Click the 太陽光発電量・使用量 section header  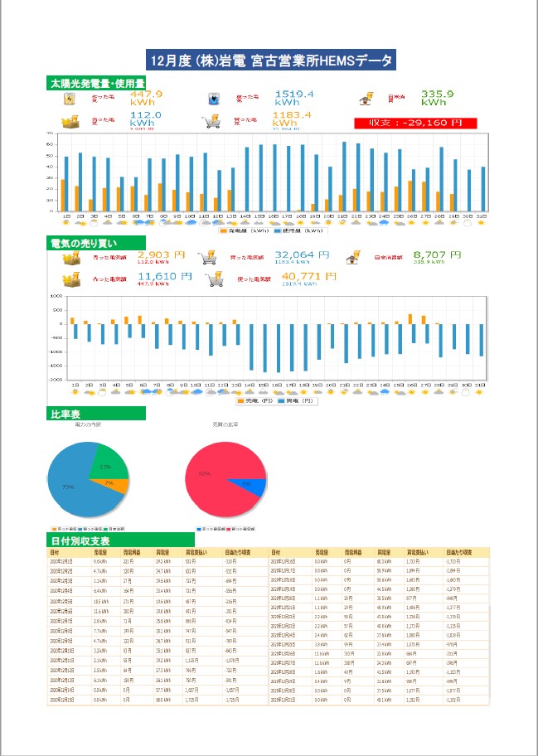(x=96, y=83)
